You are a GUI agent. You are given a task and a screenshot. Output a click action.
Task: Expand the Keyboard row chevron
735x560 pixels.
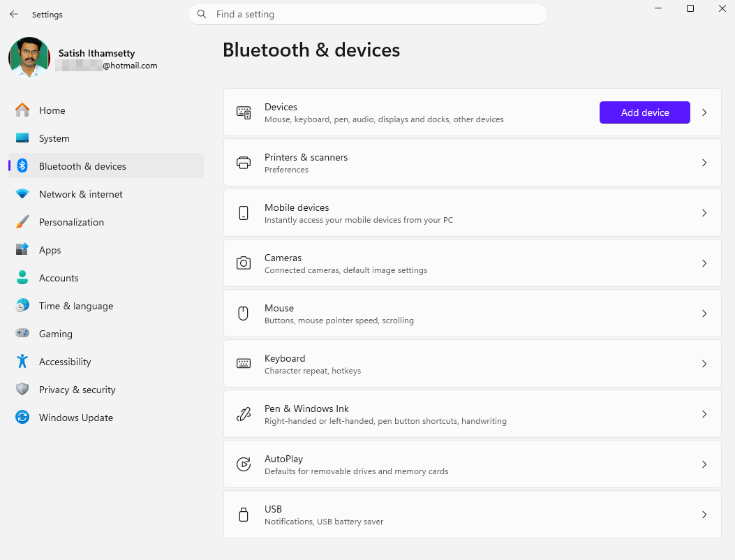704,364
